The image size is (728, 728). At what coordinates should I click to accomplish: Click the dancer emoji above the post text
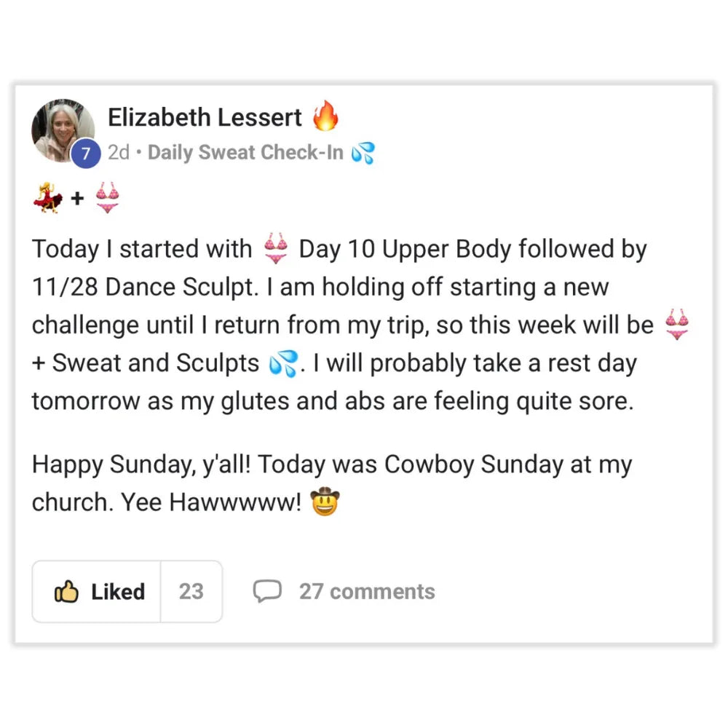coord(48,198)
